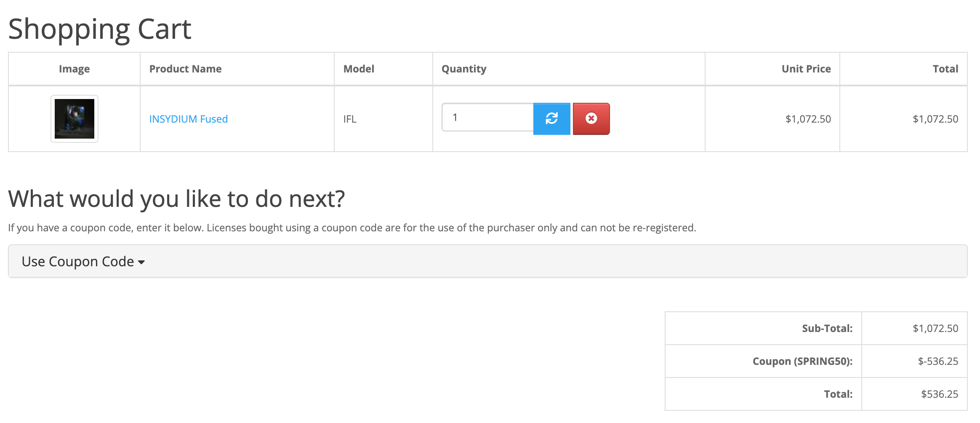This screenshot has width=980, height=423.
Task: Click the Shopping Cart heading
Action: [x=100, y=29]
